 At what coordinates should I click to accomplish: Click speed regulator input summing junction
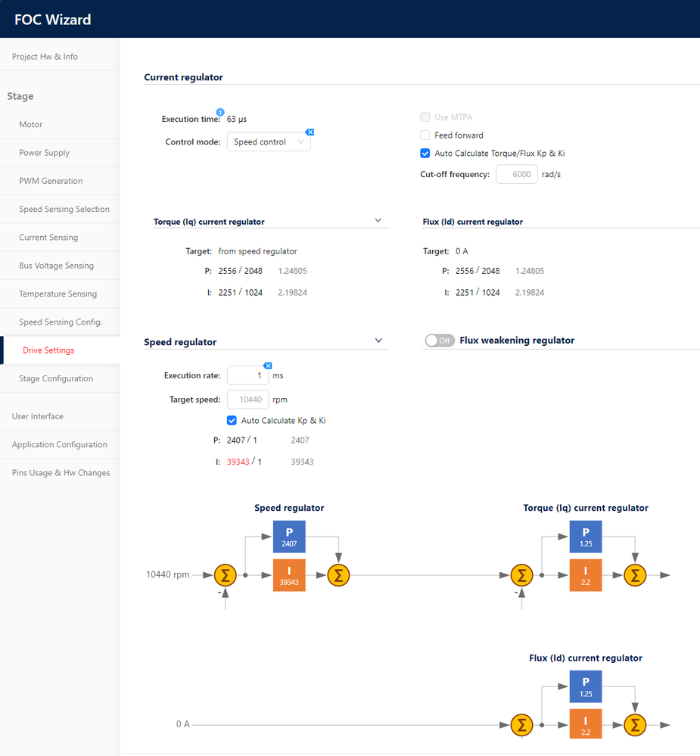pos(226,575)
